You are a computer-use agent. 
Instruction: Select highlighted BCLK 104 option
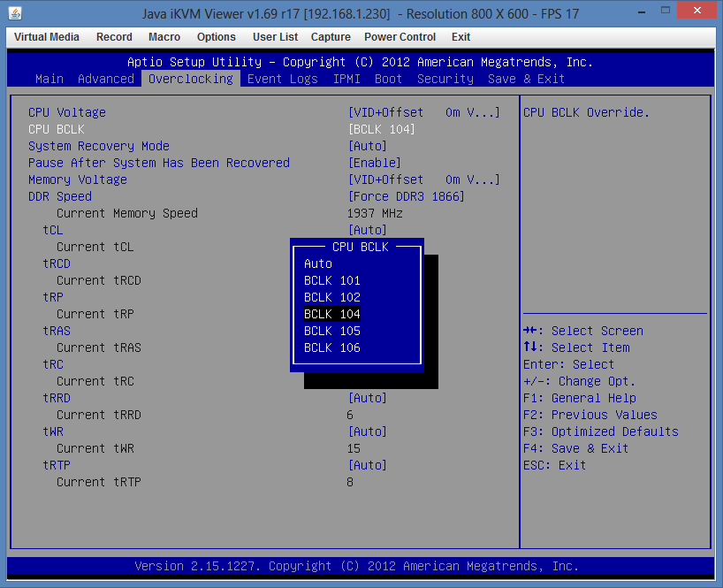[332, 314]
